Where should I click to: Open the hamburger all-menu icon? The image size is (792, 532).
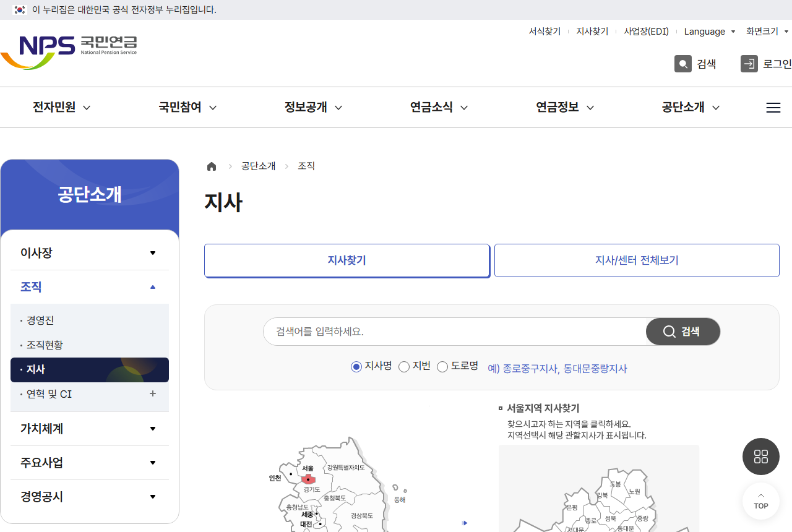(x=773, y=108)
